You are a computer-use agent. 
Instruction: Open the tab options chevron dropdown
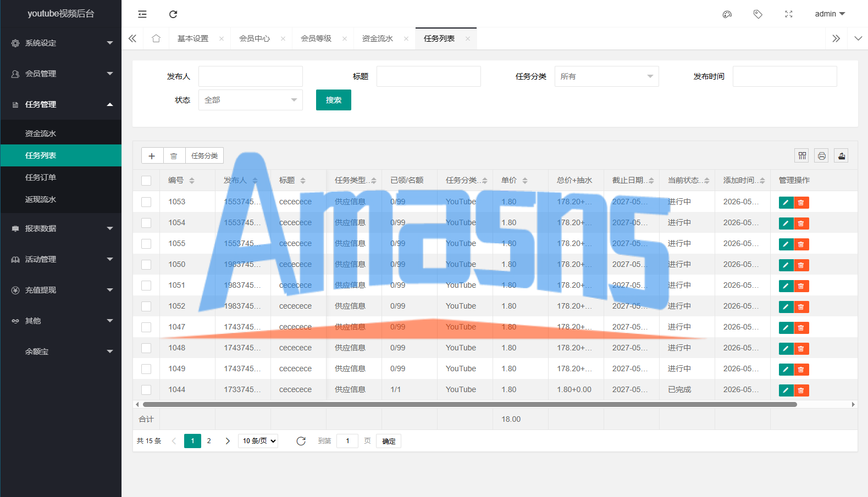(x=858, y=38)
